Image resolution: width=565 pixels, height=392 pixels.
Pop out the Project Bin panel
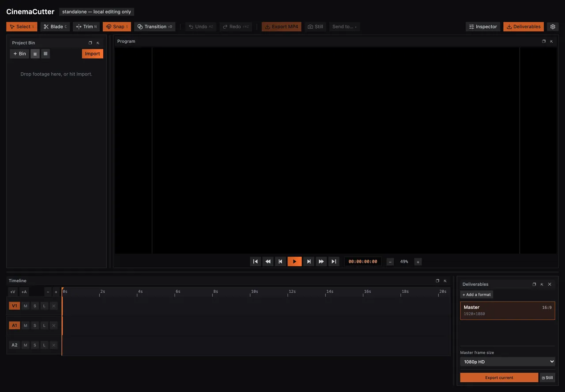pyautogui.click(x=90, y=43)
